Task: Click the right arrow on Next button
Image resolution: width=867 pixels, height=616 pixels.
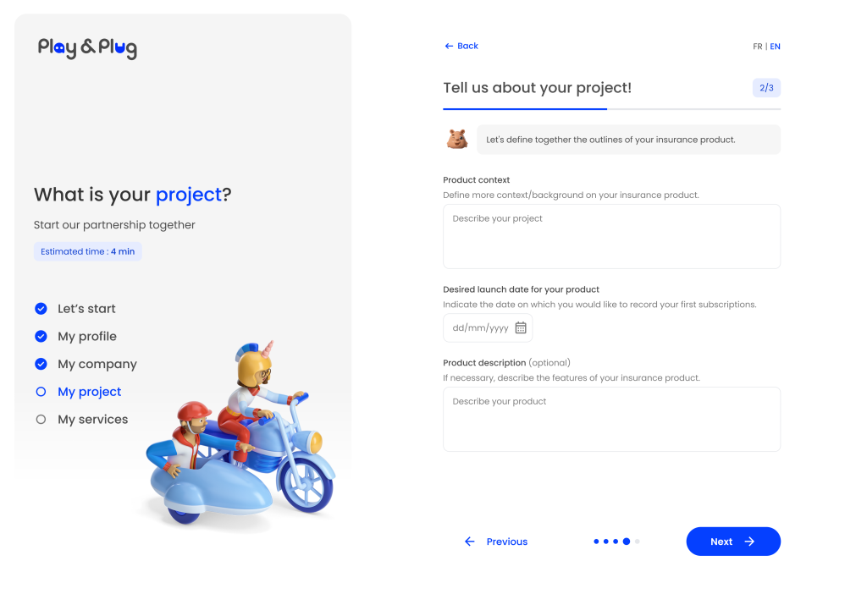Action: point(749,542)
